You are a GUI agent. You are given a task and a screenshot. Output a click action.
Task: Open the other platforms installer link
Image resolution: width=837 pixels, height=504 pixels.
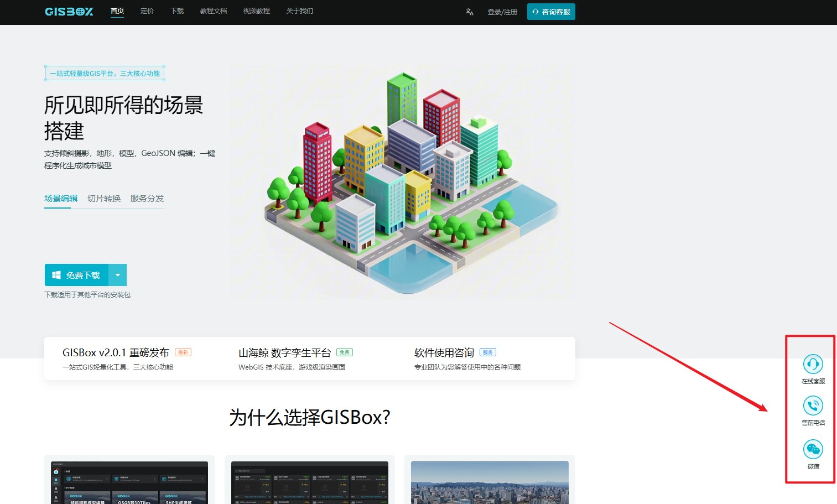point(87,295)
